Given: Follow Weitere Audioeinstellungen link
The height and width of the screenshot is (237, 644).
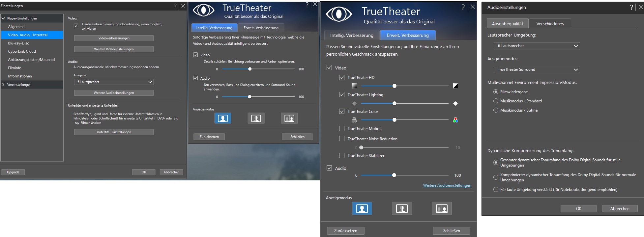Looking at the screenshot, I should (x=447, y=185).
